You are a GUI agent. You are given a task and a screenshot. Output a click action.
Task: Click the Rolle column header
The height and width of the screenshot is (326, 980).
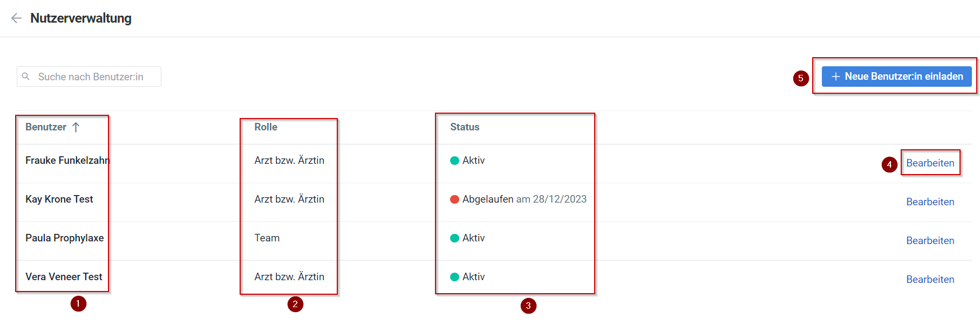pos(266,127)
